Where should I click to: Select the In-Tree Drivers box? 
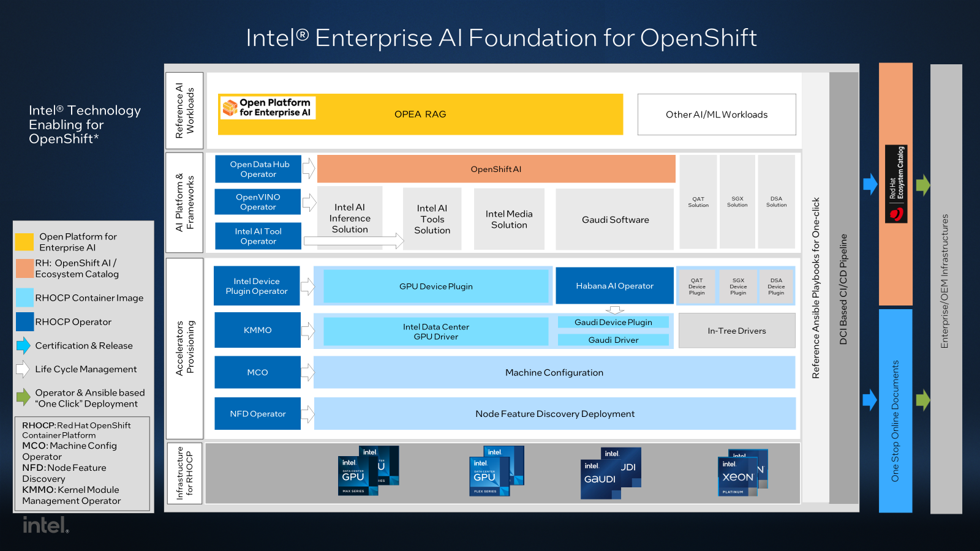tap(737, 331)
